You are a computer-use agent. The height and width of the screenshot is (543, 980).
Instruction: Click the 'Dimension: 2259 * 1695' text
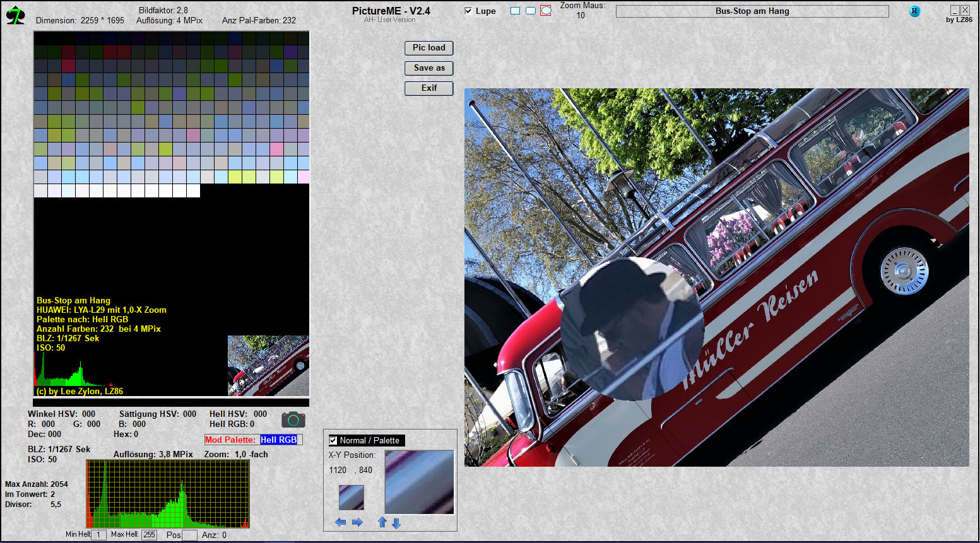click(80, 20)
